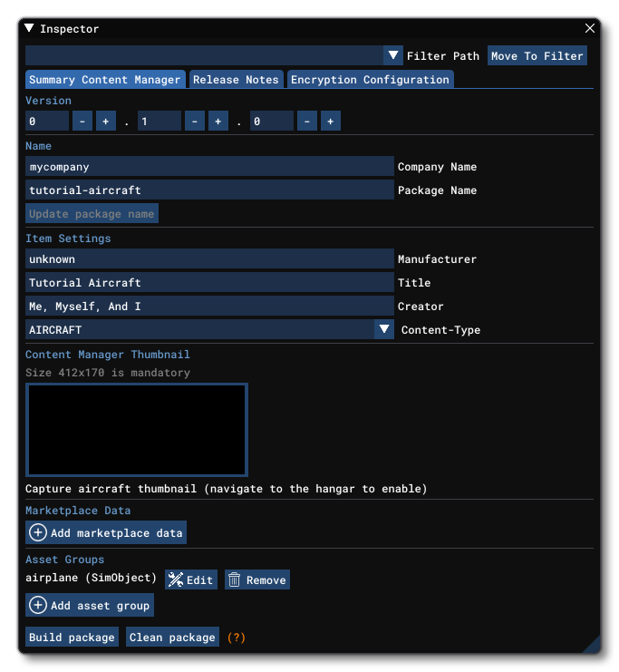Add marketplace data with plus icon
This screenshot has width=619, height=672.
coord(106,533)
